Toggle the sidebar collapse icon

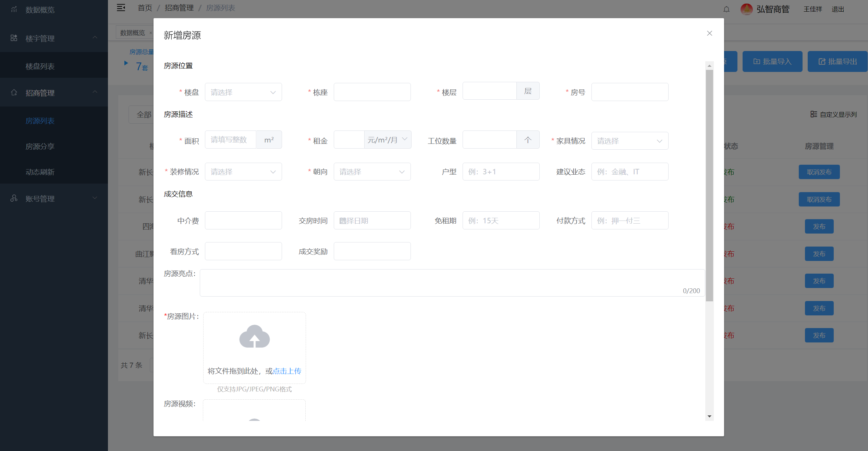[x=121, y=8]
